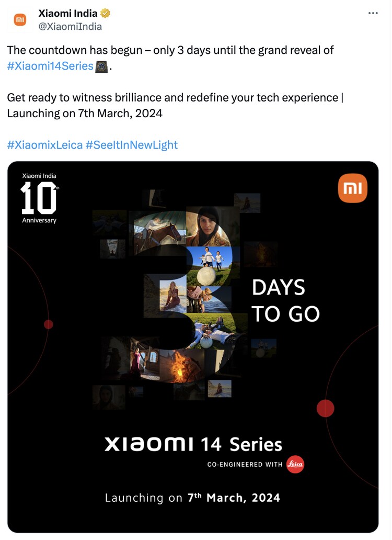Click the phone emoji after Xiaomi14Series hashtag
The width and height of the screenshot is (392, 540).
tap(101, 66)
